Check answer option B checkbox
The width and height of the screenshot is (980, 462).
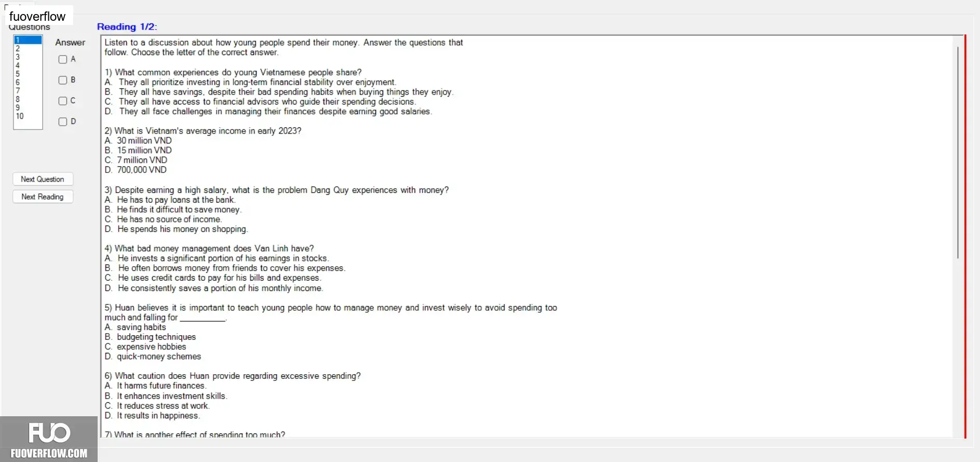63,80
